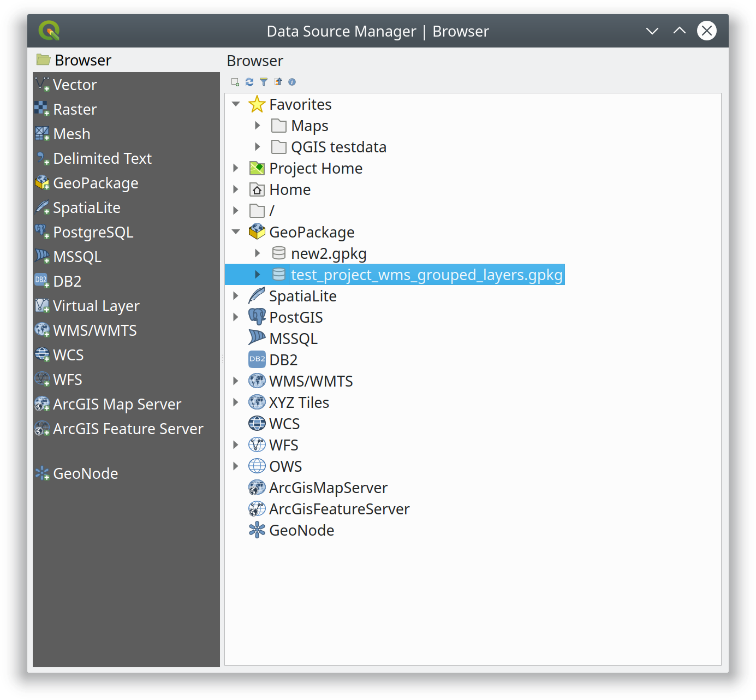Select the Browser entry atop the sidebar

(126, 60)
